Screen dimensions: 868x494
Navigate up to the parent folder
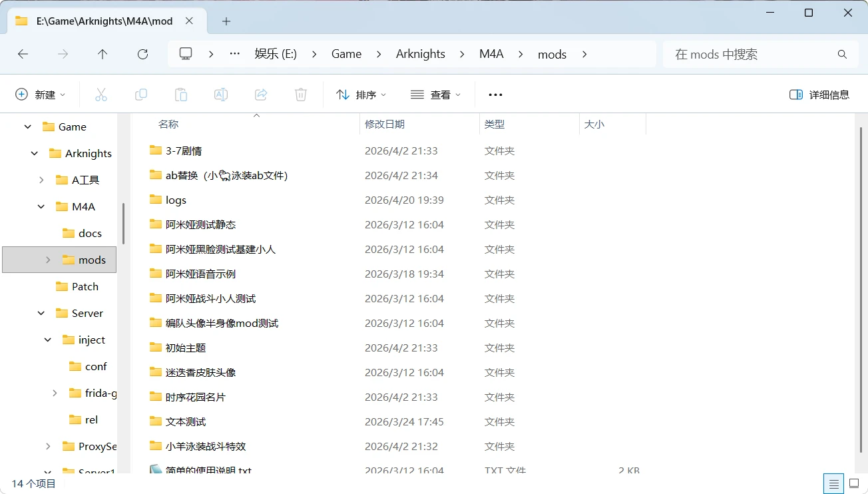tap(103, 54)
